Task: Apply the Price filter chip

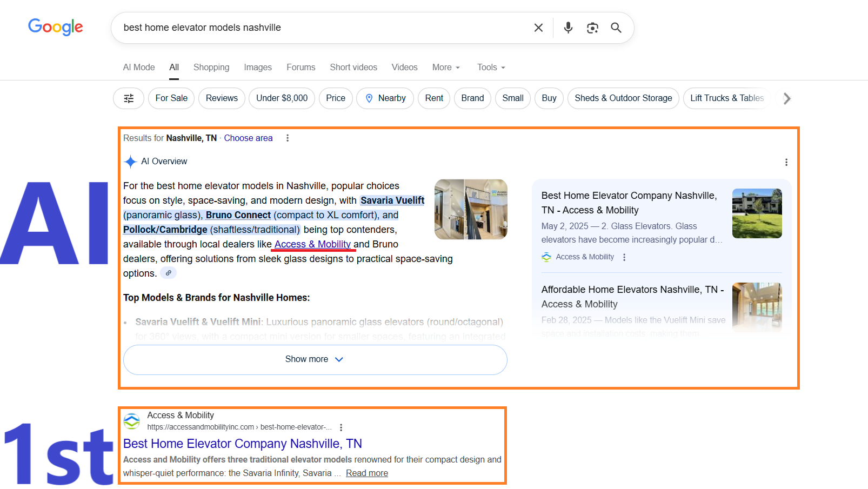Action: (336, 98)
